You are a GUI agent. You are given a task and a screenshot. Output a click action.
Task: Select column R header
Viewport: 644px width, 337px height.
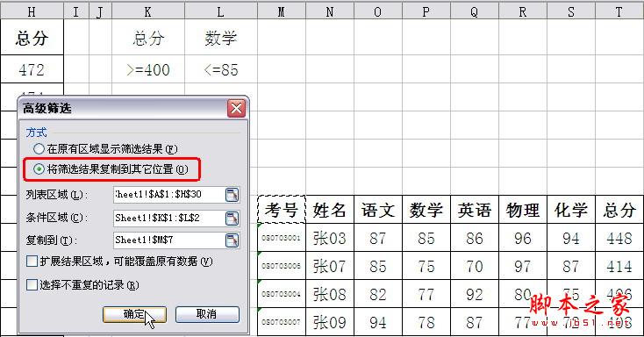tap(523, 12)
